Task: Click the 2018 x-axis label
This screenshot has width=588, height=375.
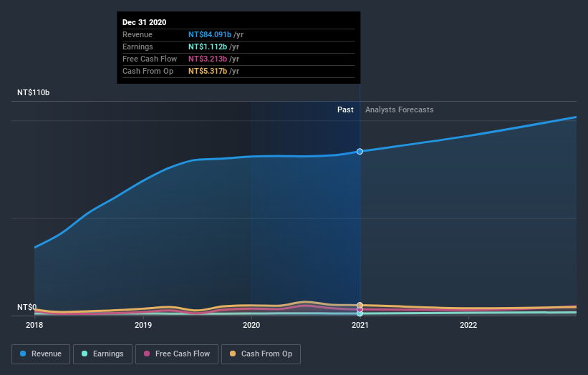Action: (x=34, y=325)
